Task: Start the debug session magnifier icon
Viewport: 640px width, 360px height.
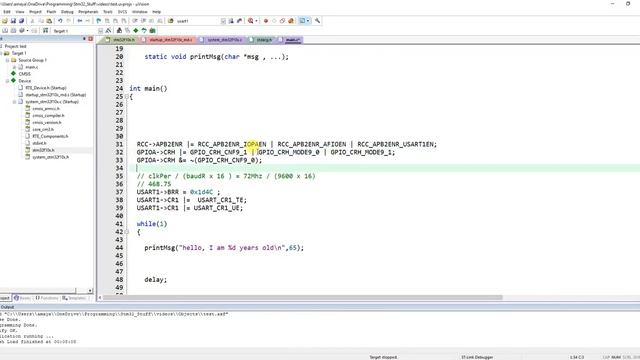Action: coord(250,21)
